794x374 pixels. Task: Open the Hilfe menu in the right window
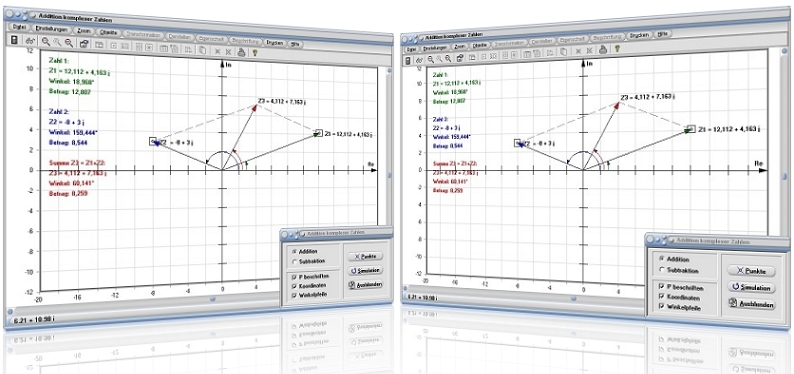pos(662,34)
